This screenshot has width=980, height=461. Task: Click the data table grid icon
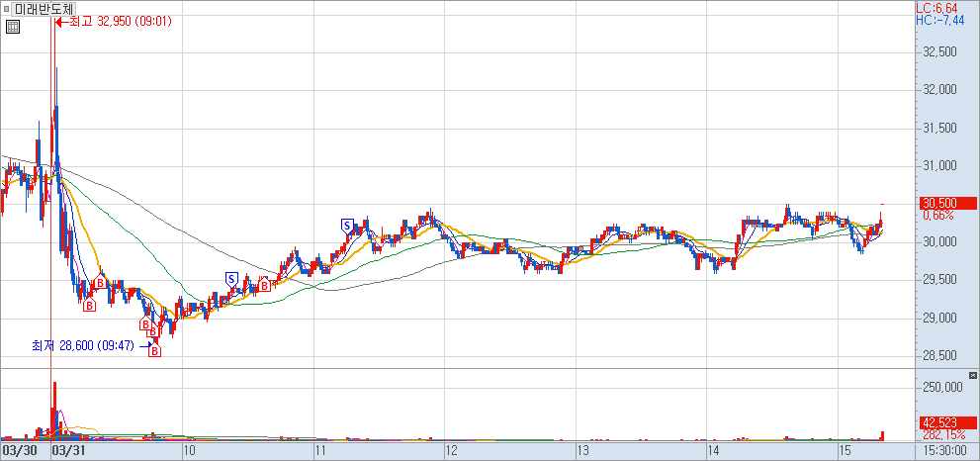(12, 27)
